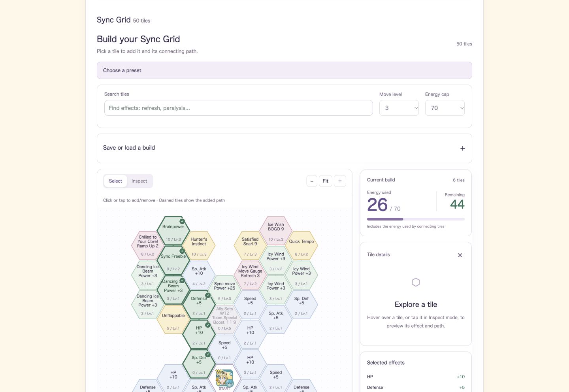Add the Hunter's Instinct tile
This screenshot has width=569, height=392.
tap(199, 246)
